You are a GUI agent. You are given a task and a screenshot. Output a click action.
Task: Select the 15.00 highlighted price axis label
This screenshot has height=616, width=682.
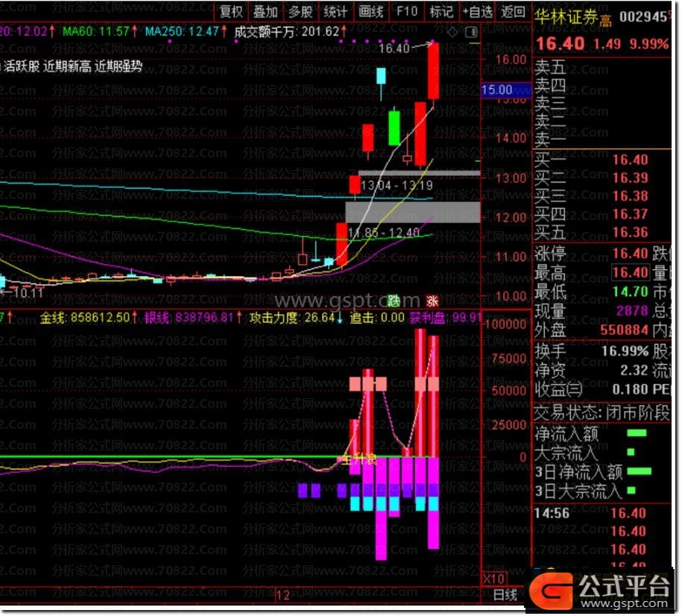pos(506,89)
